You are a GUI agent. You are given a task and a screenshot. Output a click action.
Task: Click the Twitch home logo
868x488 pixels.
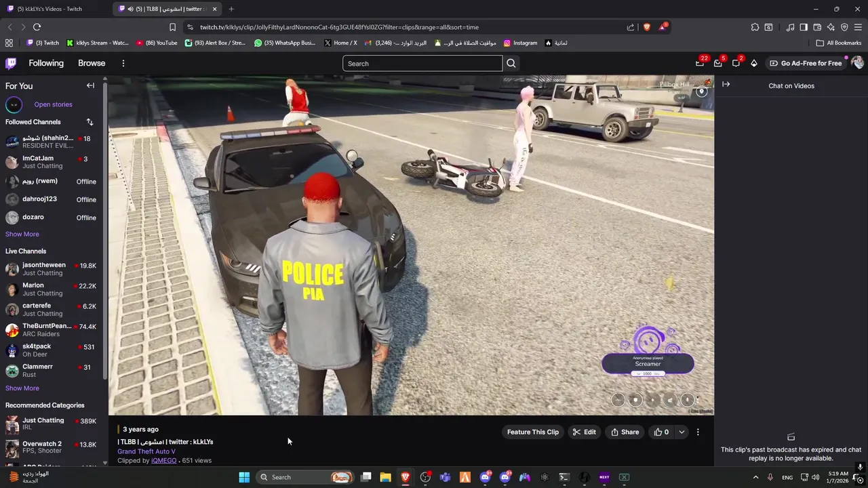[11, 63]
